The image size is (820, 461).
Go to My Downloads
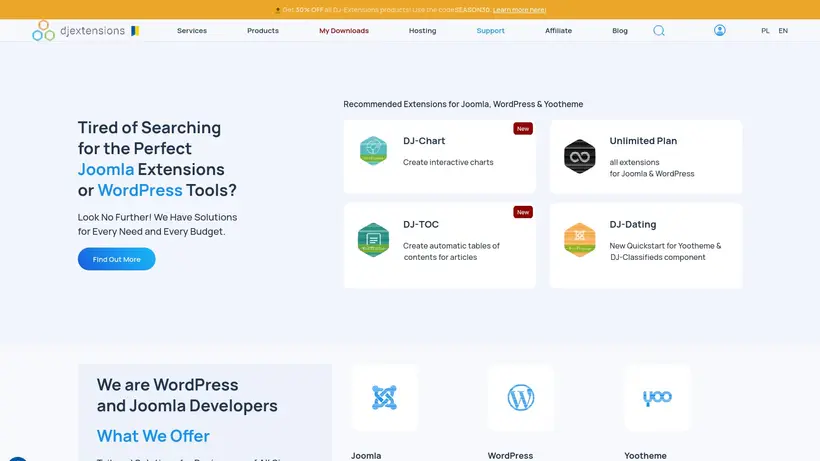(x=344, y=31)
